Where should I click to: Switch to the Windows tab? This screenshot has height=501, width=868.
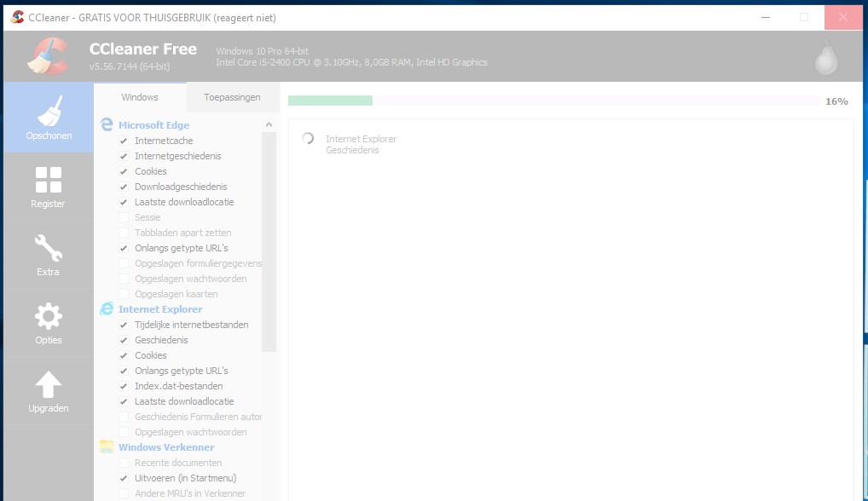[140, 97]
